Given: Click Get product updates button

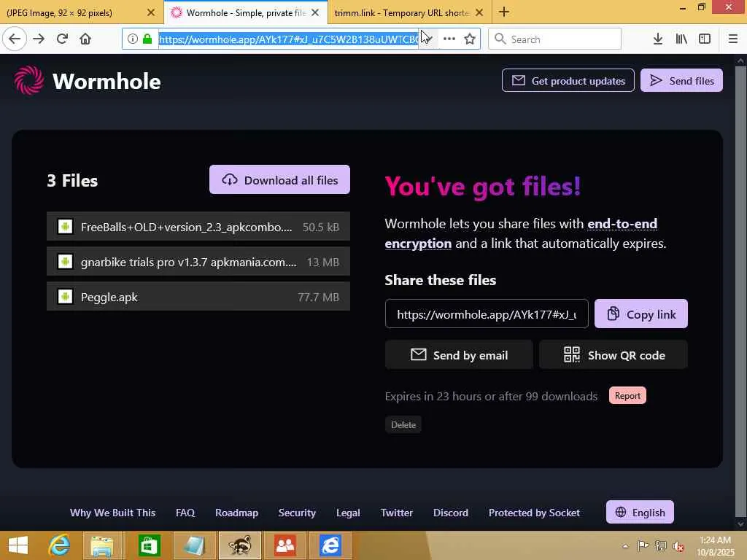Looking at the screenshot, I should (568, 80).
